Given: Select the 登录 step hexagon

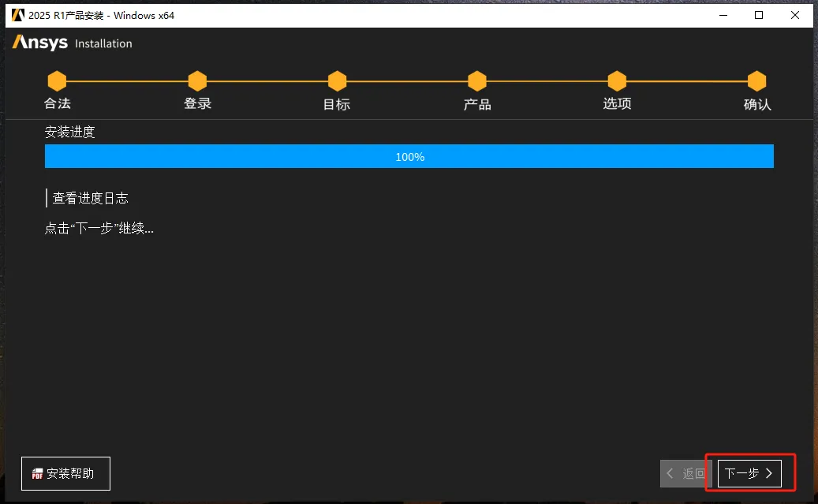Looking at the screenshot, I should [x=197, y=81].
